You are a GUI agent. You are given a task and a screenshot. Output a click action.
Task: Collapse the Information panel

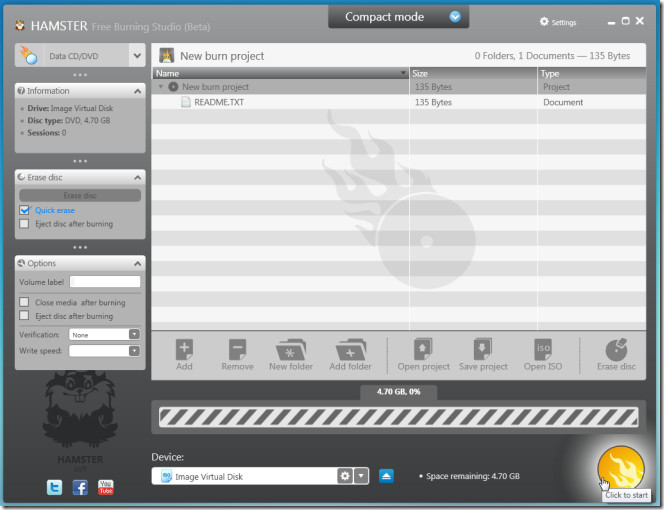coord(138,91)
